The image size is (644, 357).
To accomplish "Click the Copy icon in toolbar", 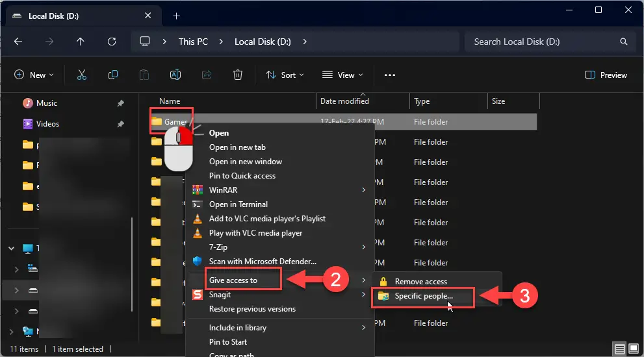I will tap(113, 75).
